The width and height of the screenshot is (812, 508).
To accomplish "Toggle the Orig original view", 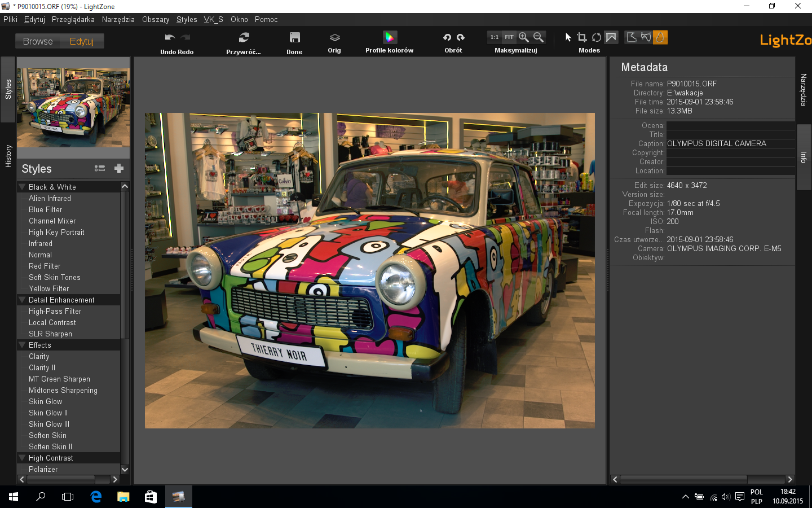I will (x=334, y=37).
